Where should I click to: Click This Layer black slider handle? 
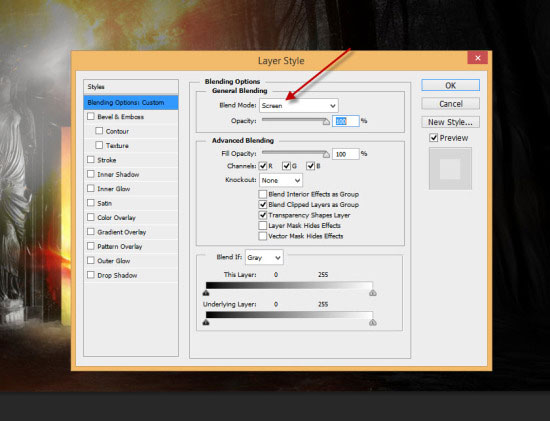click(x=206, y=293)
